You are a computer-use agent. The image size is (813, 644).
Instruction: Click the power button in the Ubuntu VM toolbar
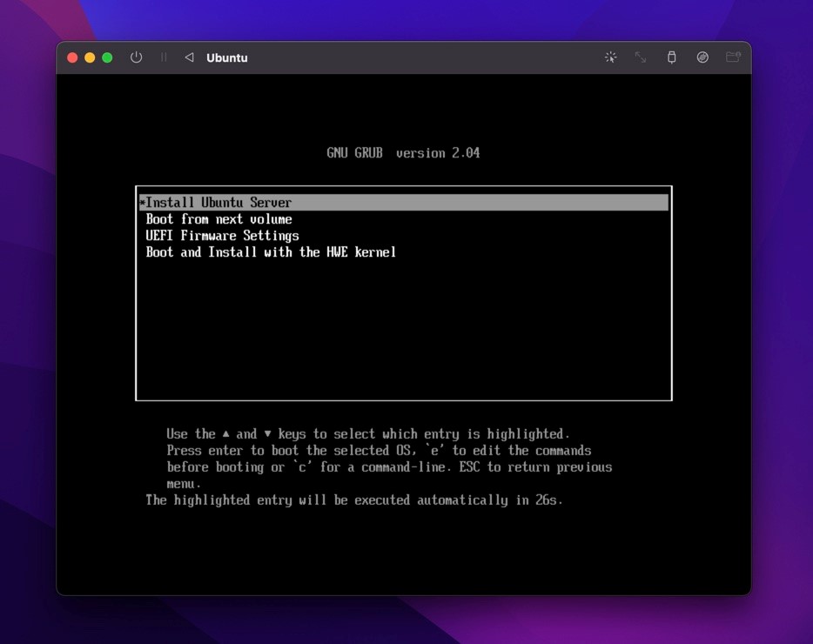136,57
